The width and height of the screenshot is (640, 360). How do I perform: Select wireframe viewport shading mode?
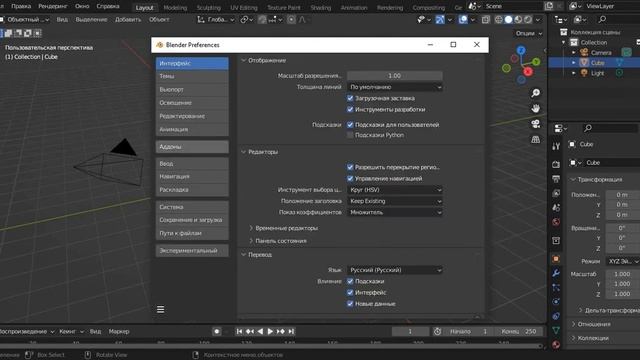pos(499,20)
